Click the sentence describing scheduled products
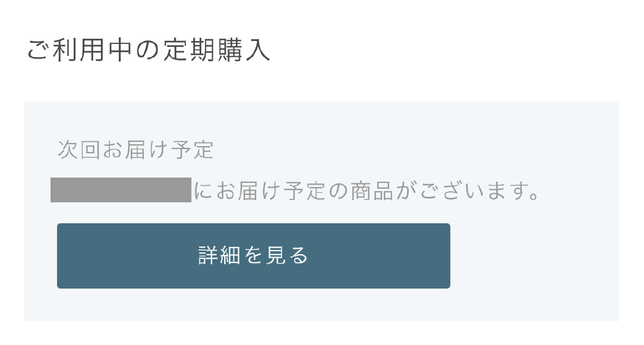 [x=367, y=191]
